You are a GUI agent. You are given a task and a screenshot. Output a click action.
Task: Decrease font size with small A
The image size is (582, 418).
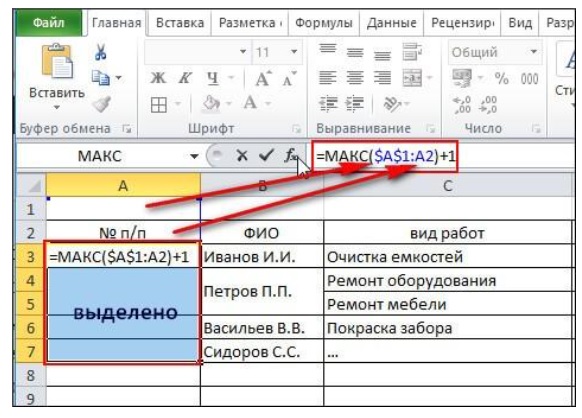[289, 78]
